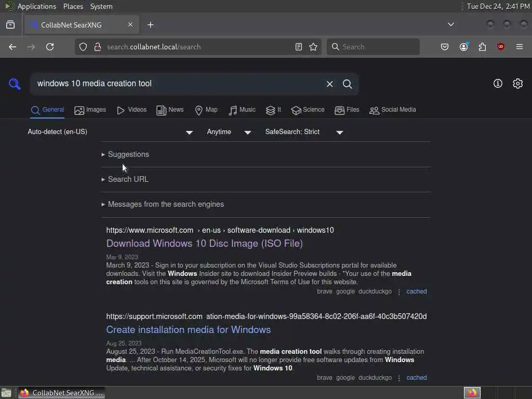Open a new tab with plus
532x399 pixels.
pos(150,25)
